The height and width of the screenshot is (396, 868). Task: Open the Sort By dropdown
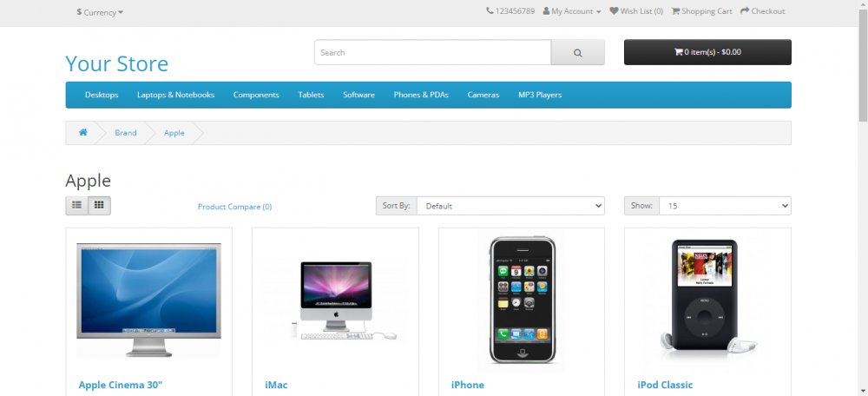pos(510,206)
